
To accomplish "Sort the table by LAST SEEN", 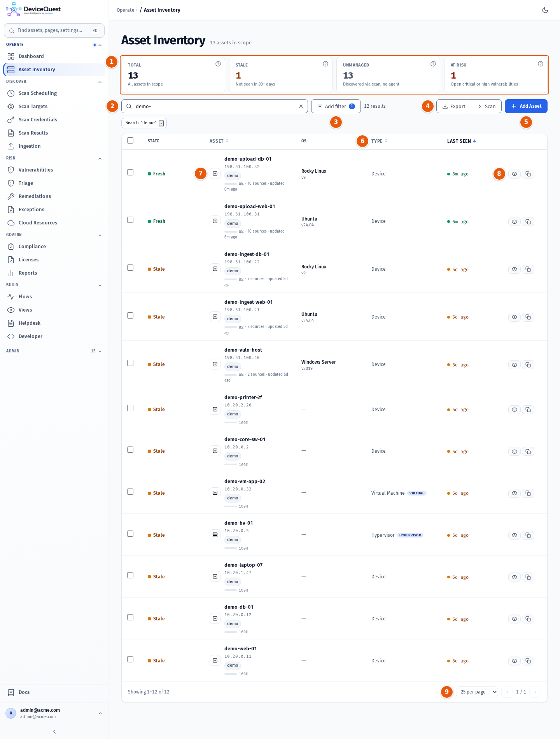I will tap(462, 141).
